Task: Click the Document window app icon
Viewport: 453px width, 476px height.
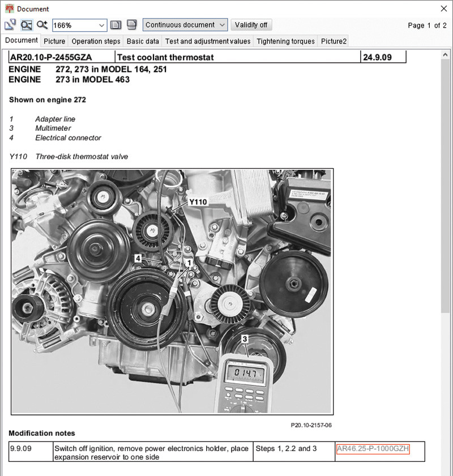Action: (9, 9)
